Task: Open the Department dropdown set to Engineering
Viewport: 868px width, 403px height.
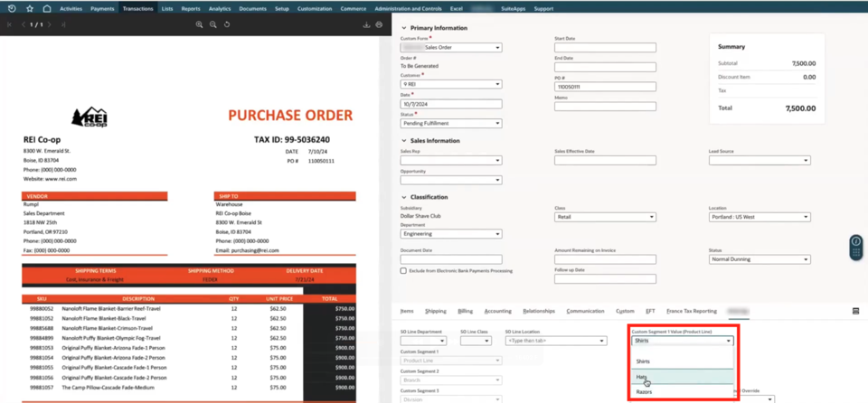Action: point(451,234)
